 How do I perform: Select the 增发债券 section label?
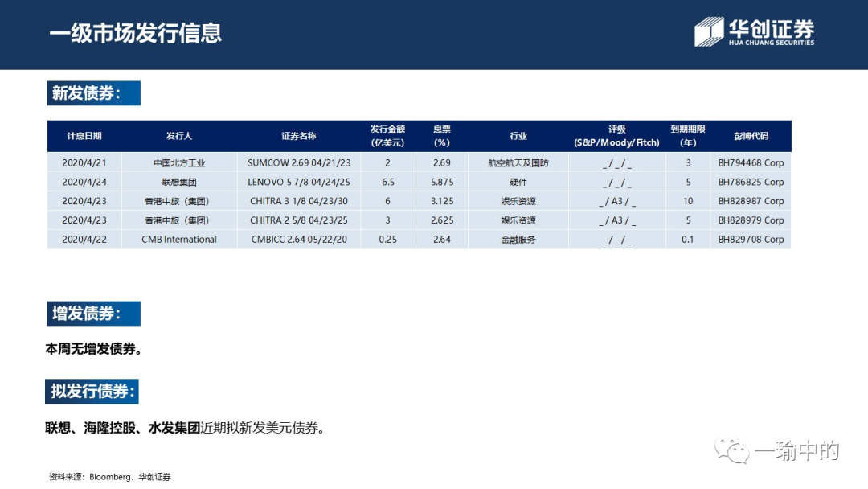tap(93, 314)
